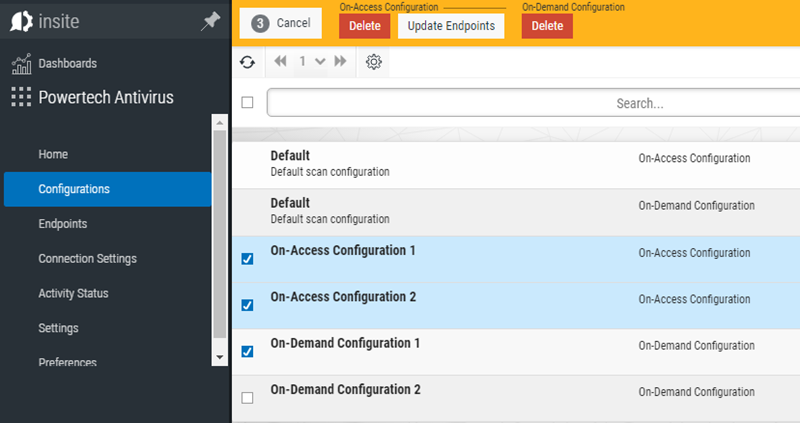
Task: Open the Default On-Access scan configuration row
Action: coord(516,165)
